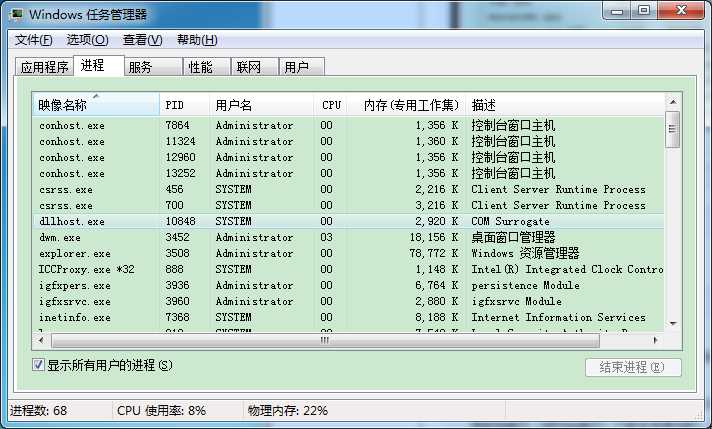Select csrss.exe row with PID 700
Screen dimensions: 712x429
(x=348, y=205)
